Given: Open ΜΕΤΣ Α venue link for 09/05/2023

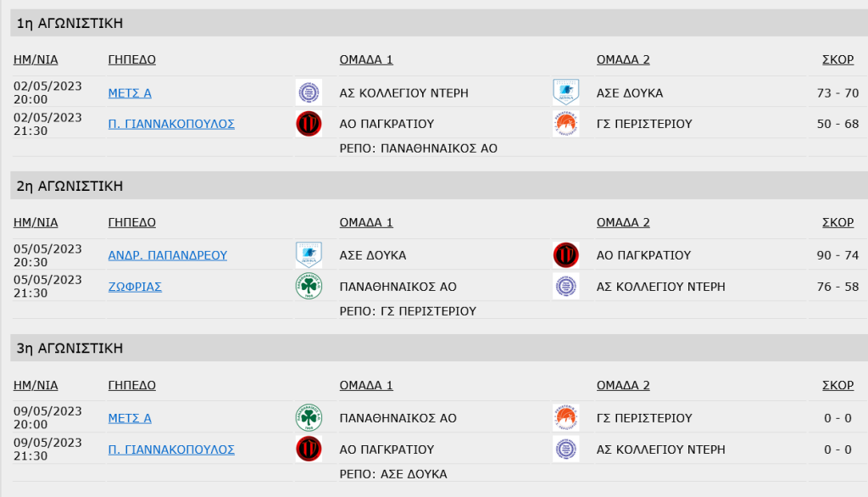Looking at the screenshot, I should [130, 418].
